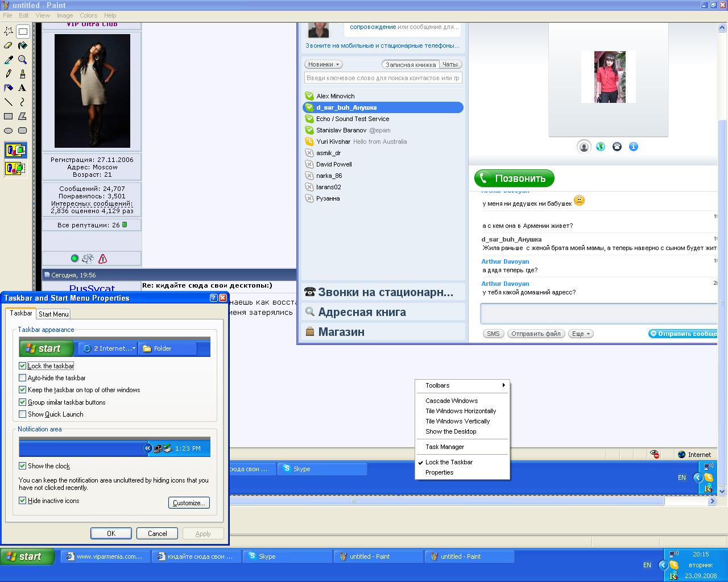Choose the Airbrush tool
This screenshot has height=582, width=728.
(x=9, y=88)
